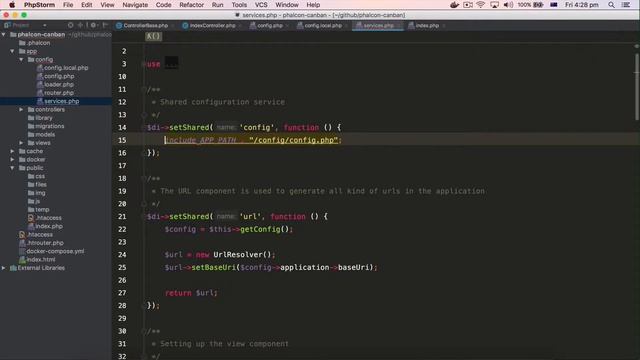Click 'setBaseUri' on line 25
Screen dimensions: 640x360
click(213, 267)
